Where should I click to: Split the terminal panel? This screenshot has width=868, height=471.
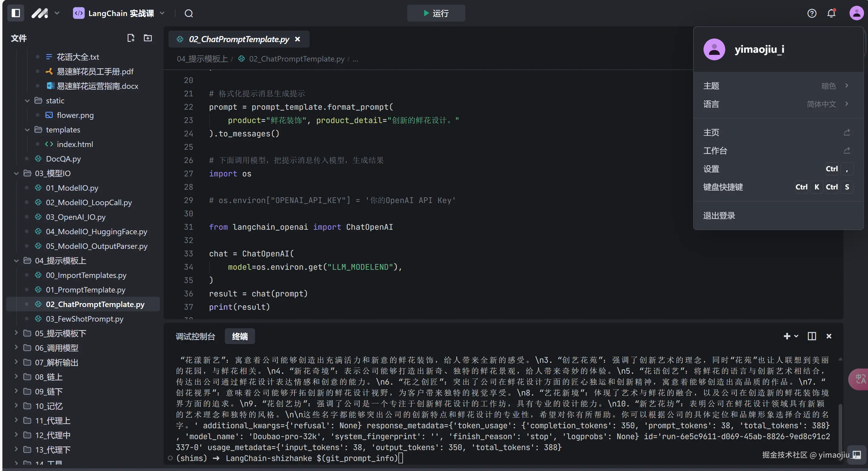pyautogui.click(x=812, y=336)
